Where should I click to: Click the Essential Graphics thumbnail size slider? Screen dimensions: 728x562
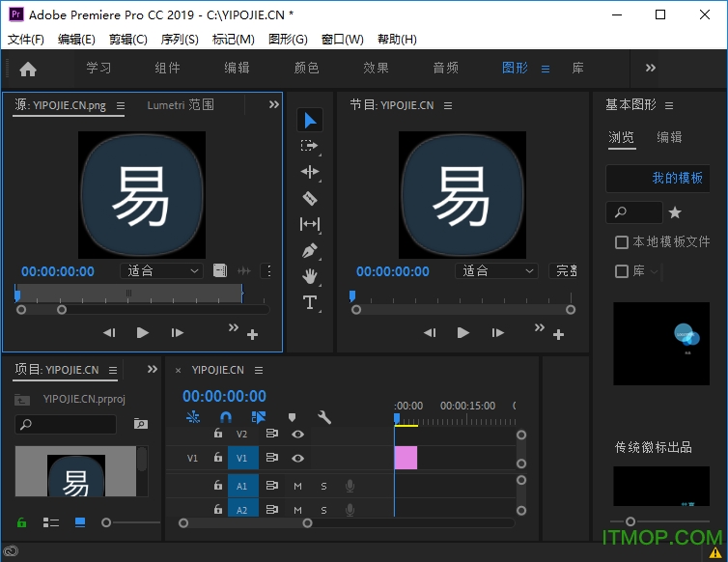630,521
